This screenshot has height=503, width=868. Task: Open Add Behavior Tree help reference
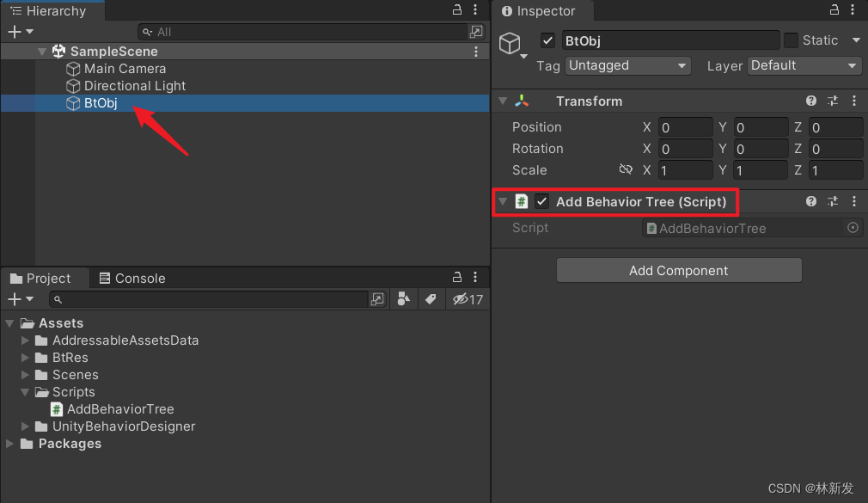[x=811, y=202]
